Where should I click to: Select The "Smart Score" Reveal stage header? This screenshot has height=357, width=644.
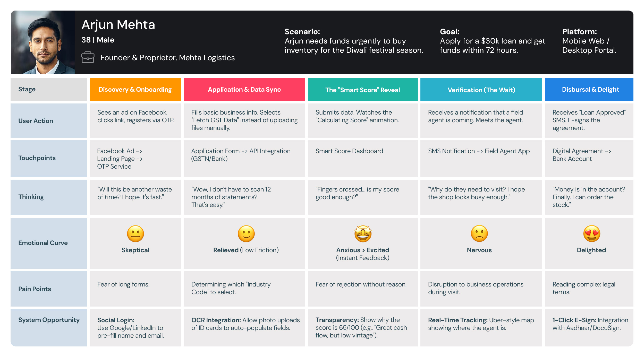coord(362,90)
